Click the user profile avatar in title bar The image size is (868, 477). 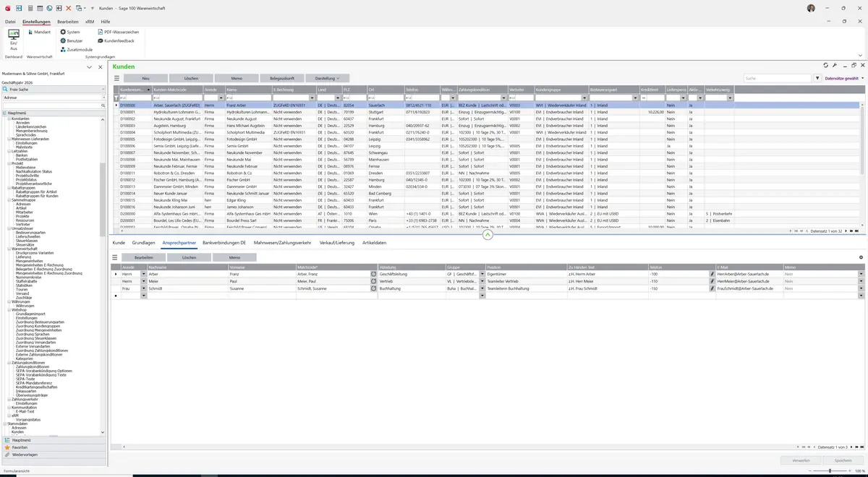point(811,8)
